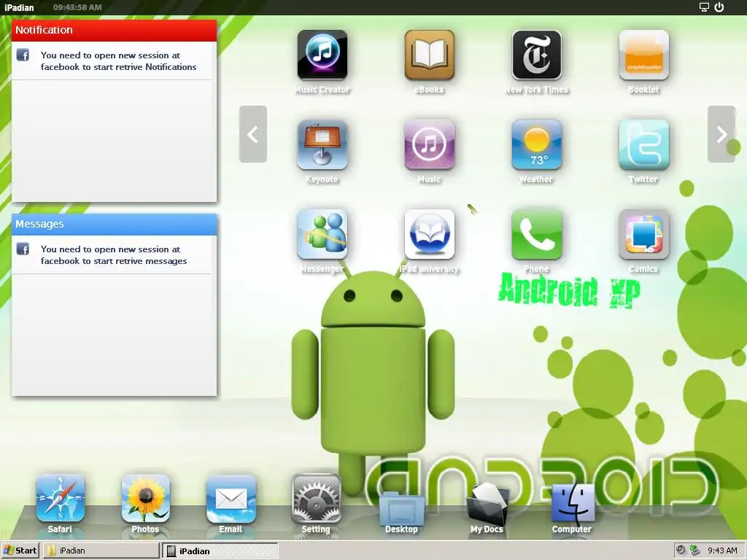Open the purple Music app
Image resolution: width=747 pixels, height=560 pixels.
tap(429, 145)
